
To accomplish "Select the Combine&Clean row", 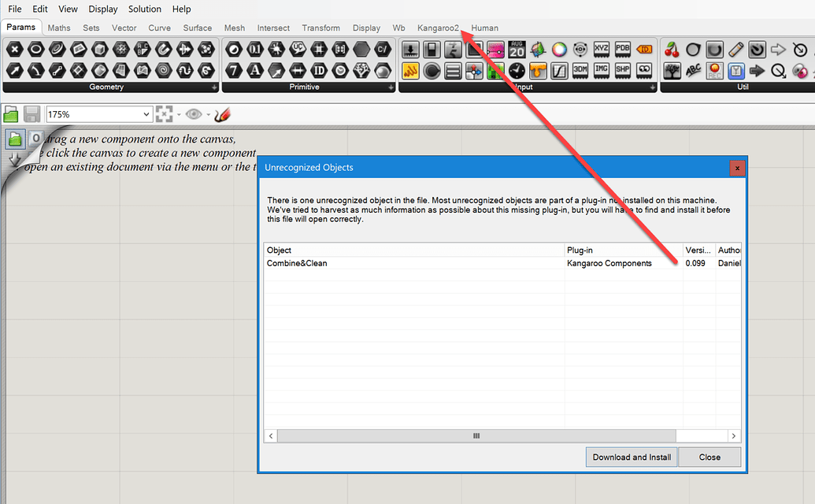I will [502, 264].
